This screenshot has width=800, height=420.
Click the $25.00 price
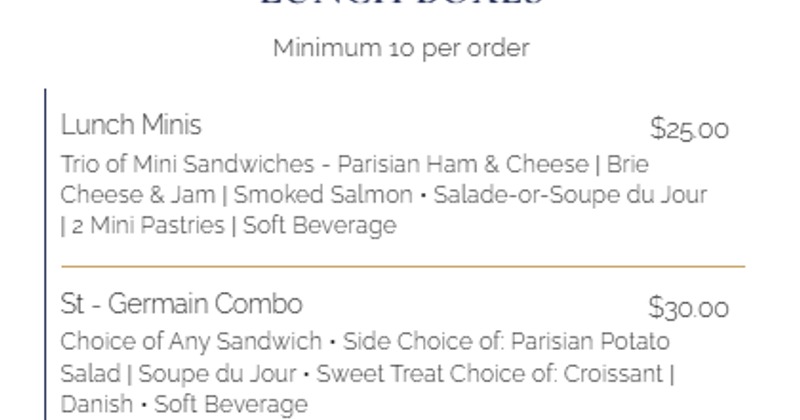689,129
